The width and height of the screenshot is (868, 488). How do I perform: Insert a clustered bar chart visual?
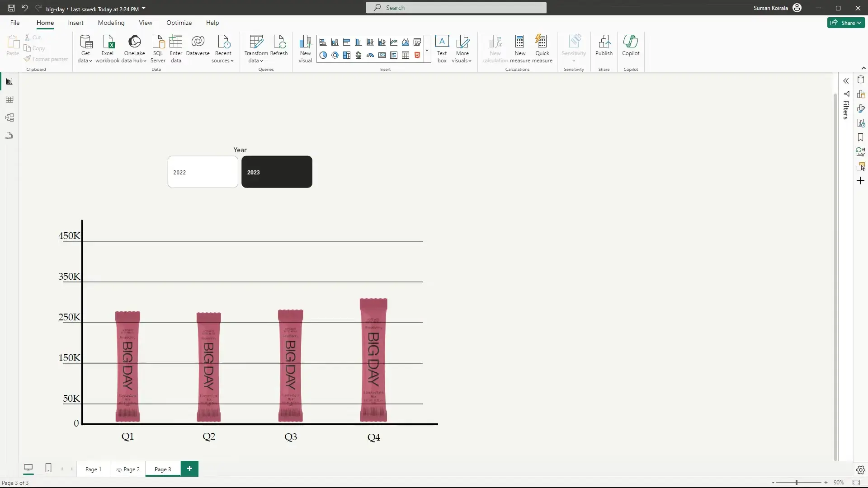347,42
